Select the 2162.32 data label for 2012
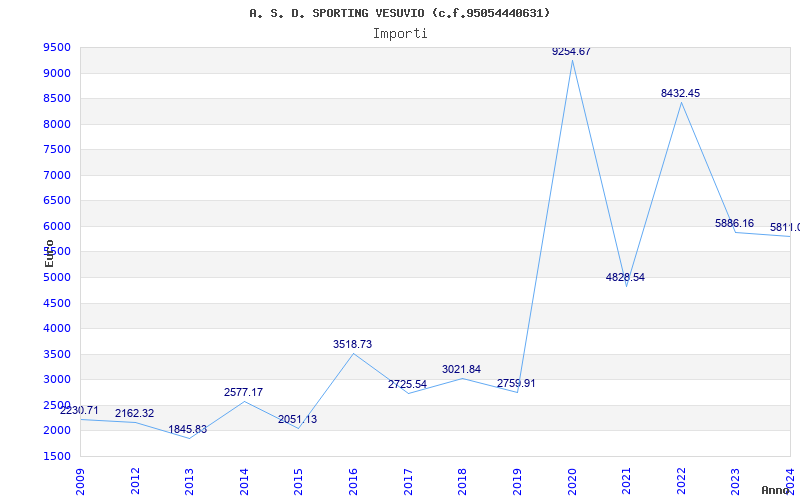800x500 pixels. [134, 413]
